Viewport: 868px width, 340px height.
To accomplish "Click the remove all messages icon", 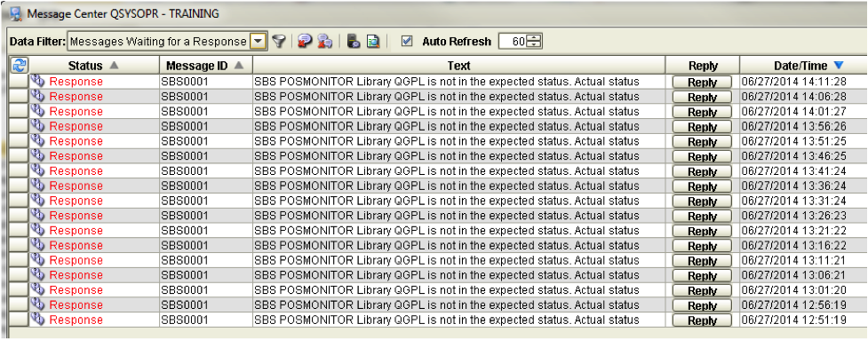I will pos(325,42).
